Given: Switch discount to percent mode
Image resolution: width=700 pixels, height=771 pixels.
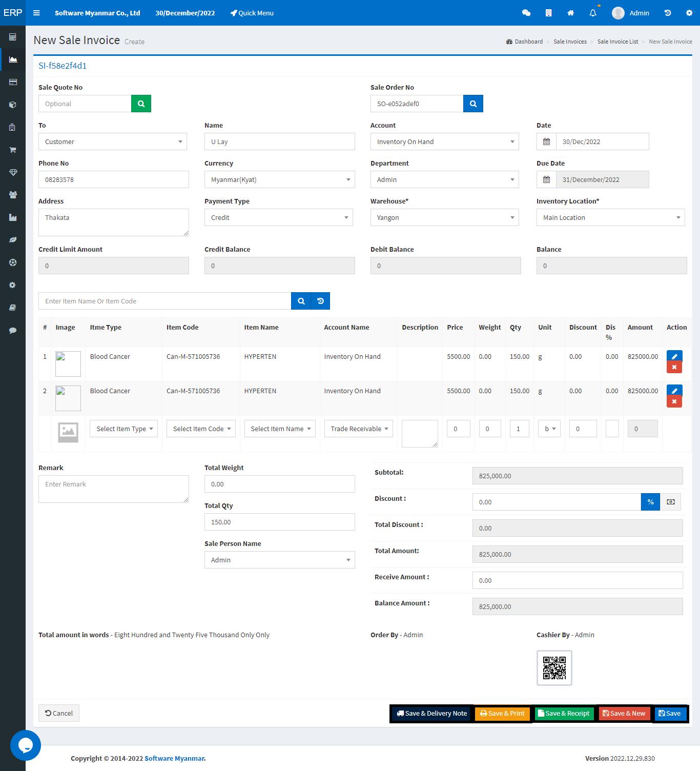Looking at the screenshot, I should 650,502.
